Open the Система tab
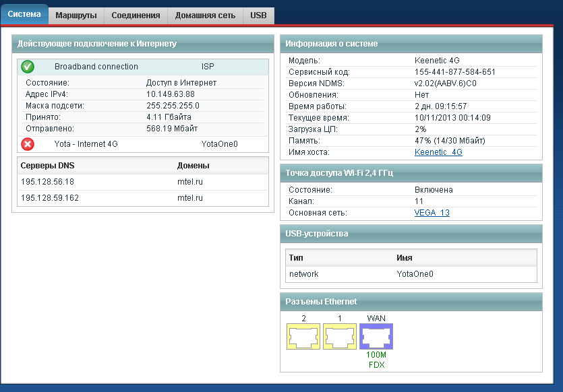Screen dimensions: 563x392 pyautogui.click(x=24, y=14)
